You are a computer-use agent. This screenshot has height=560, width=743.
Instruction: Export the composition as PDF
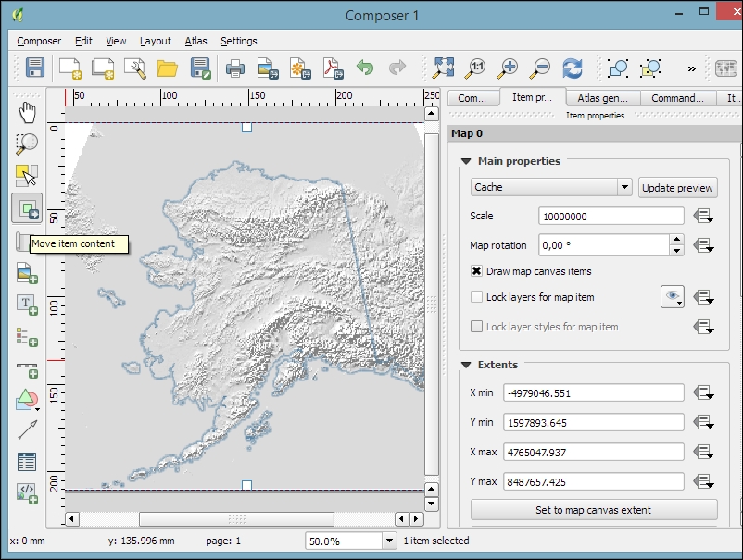(x=332, y=68)
